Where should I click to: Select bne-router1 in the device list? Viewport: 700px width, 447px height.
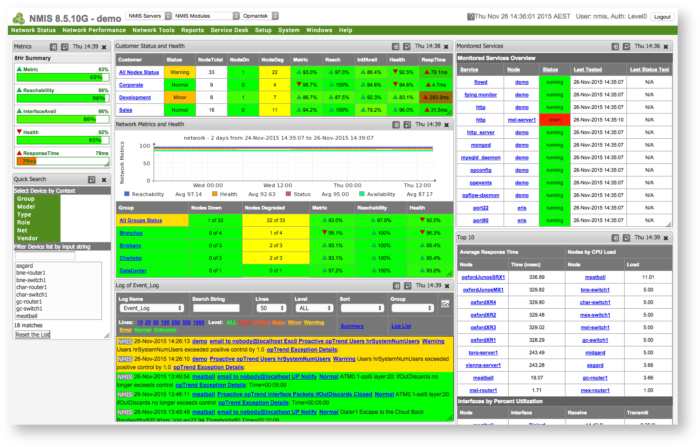point(31,273)
